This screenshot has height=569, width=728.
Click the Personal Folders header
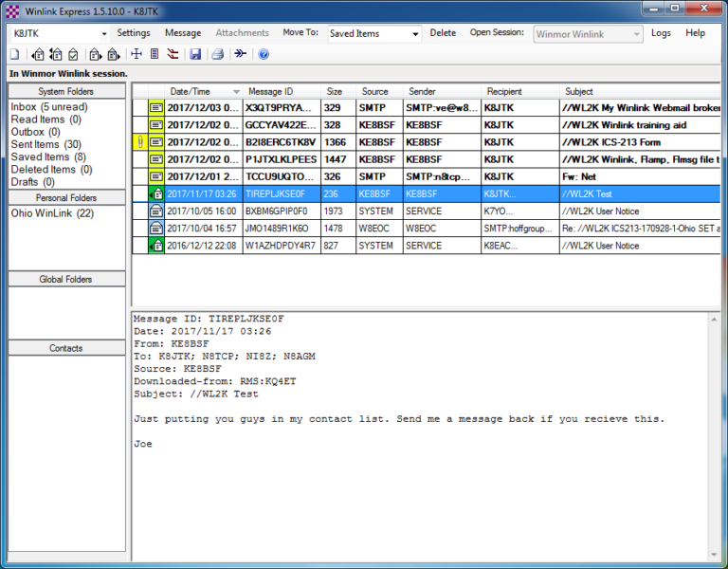click(x=66, y=197)
